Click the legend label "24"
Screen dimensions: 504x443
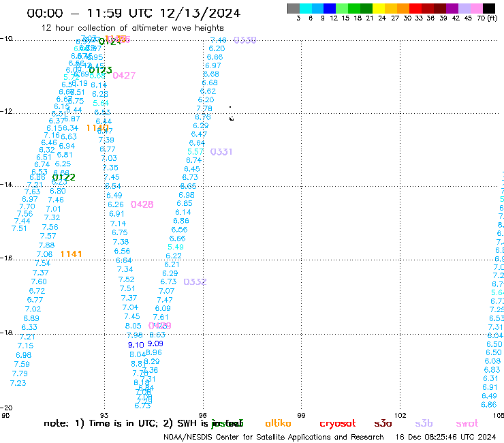pyautogui.click(x=382, y=18)
